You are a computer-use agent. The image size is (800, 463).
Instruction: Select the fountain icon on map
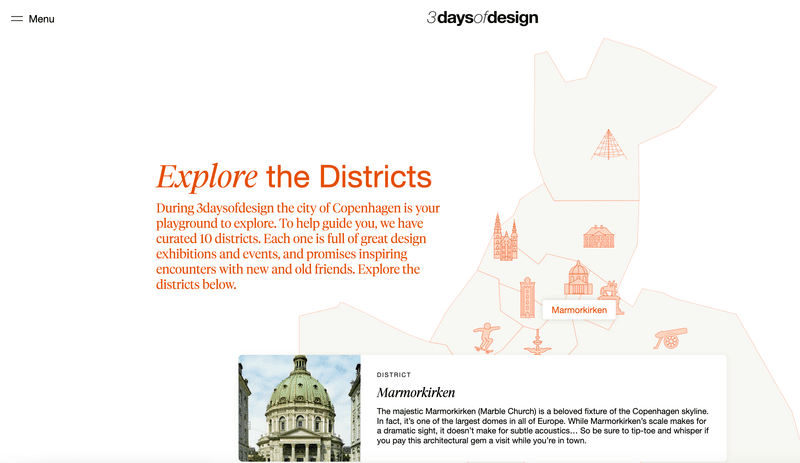click(537, 343)
